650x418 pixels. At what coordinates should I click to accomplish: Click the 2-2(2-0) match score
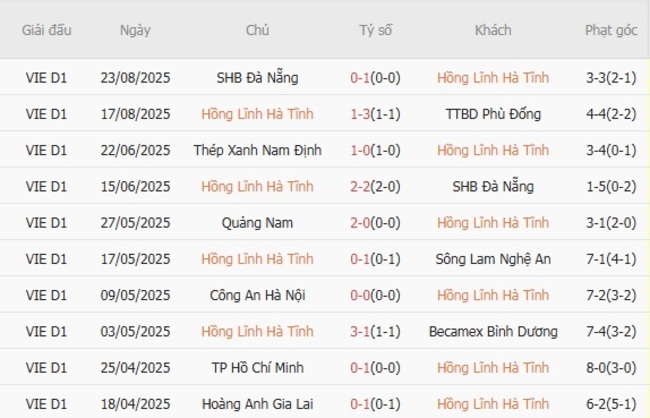[376, 187]
